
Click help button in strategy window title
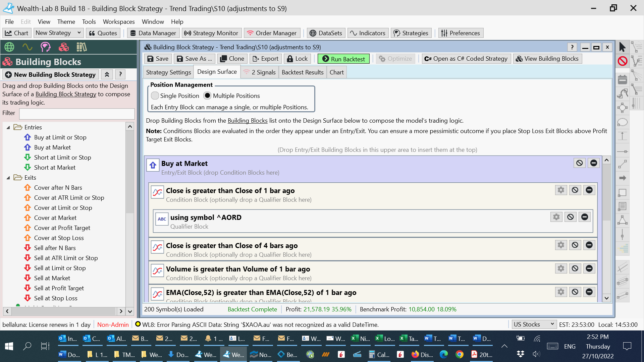click(572, 47)
